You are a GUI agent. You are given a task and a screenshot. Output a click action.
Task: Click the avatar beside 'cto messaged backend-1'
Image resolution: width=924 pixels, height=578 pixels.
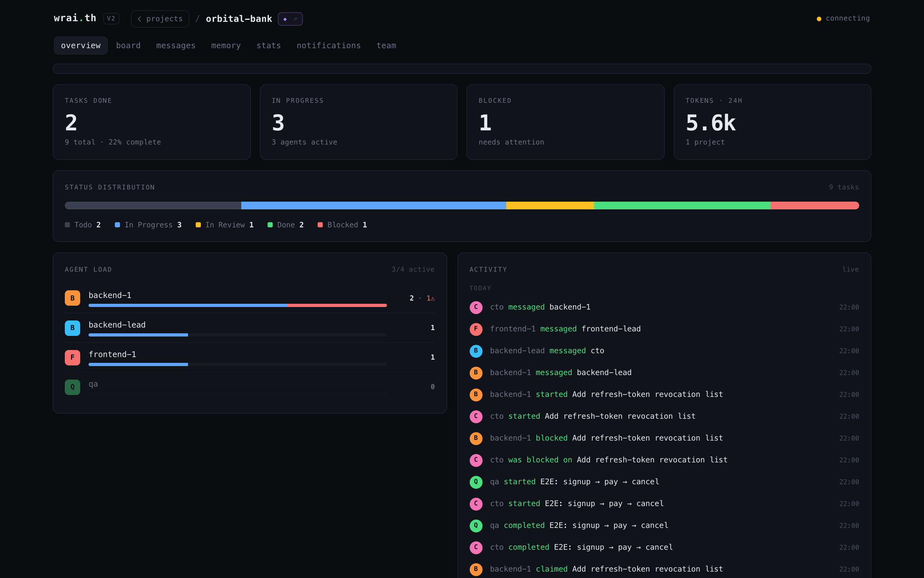pos(476,307)
